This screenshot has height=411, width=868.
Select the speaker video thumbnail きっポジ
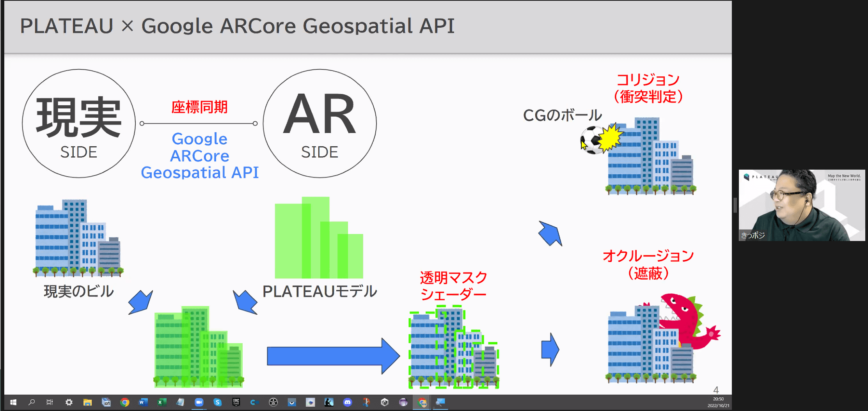[802, 205]
